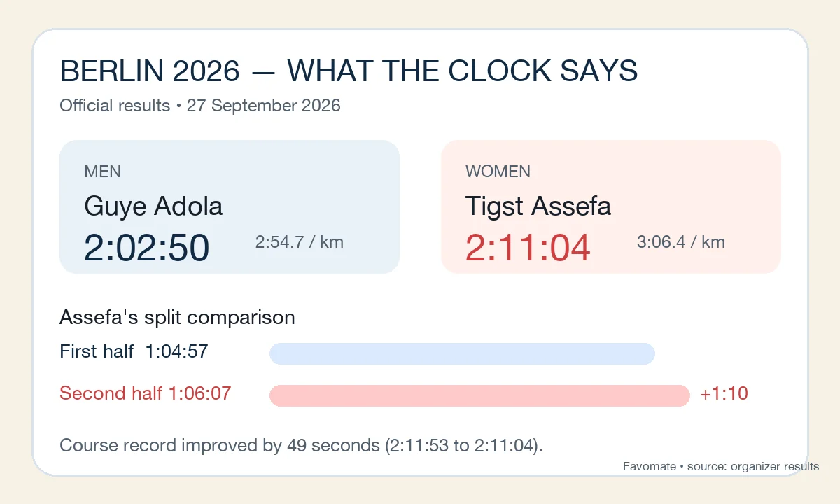Click the blue first half bar

[462, 353]
